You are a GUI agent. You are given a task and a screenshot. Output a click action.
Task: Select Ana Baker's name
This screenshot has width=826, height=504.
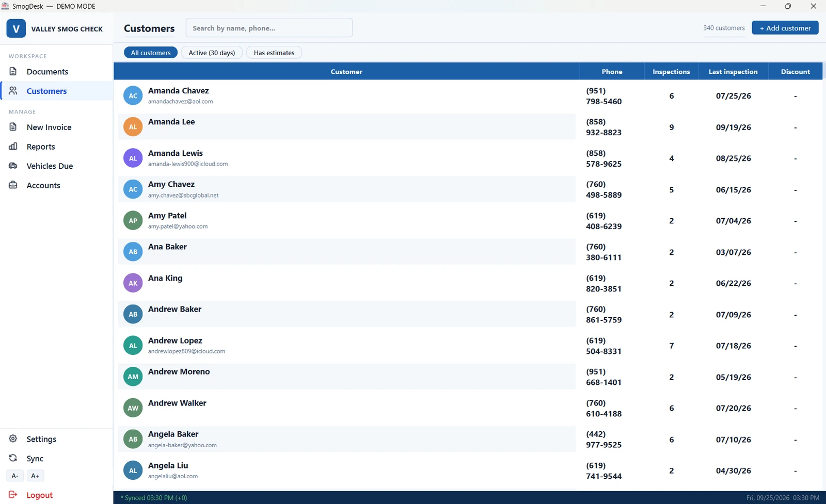[x=167, y=247]
